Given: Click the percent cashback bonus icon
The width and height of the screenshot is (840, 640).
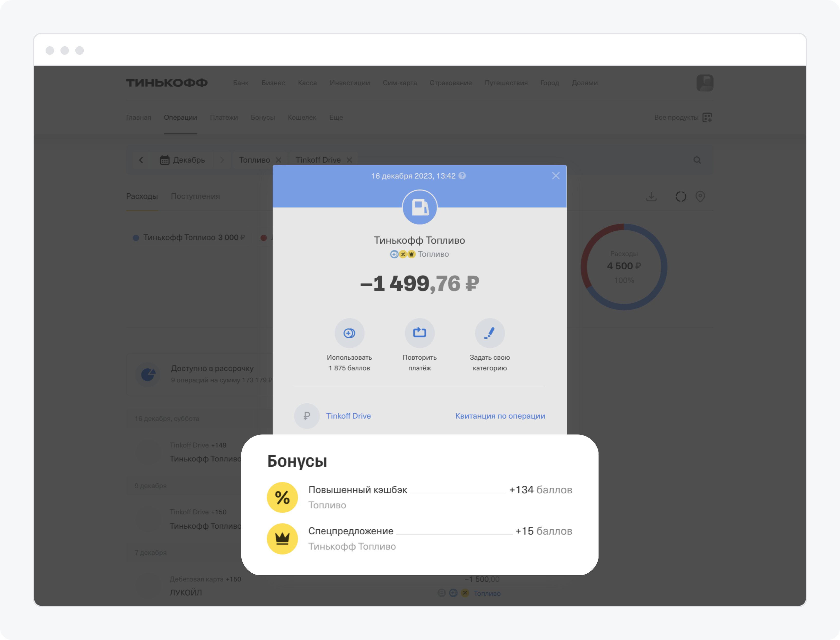Looking at the screenshot, I should click(x=282, y=497).
